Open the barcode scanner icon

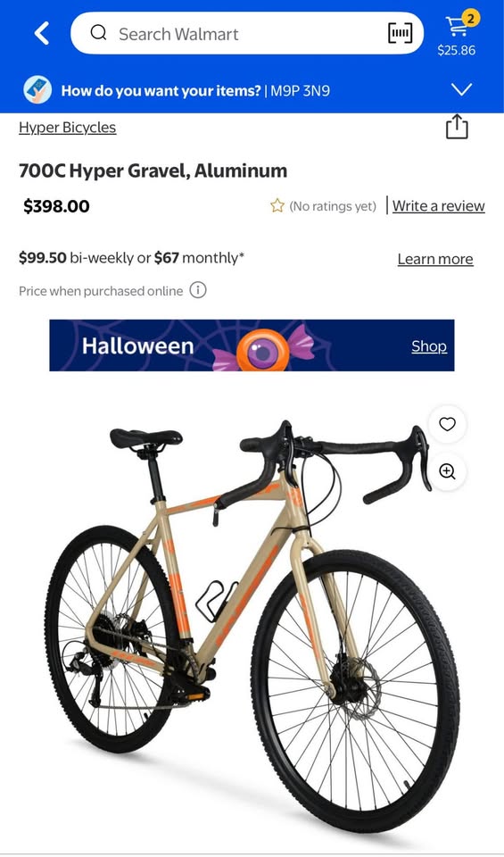click(x=400, y=33)
